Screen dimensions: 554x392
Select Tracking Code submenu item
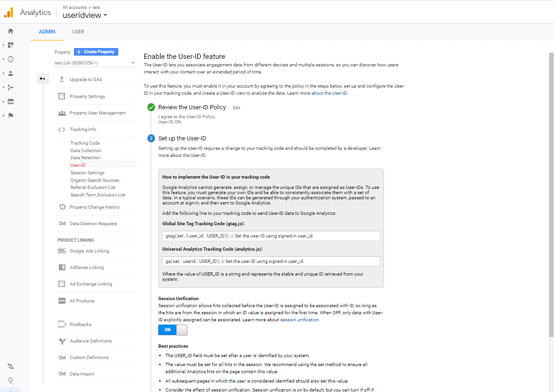pyautogui.click(x=85, y=143)
